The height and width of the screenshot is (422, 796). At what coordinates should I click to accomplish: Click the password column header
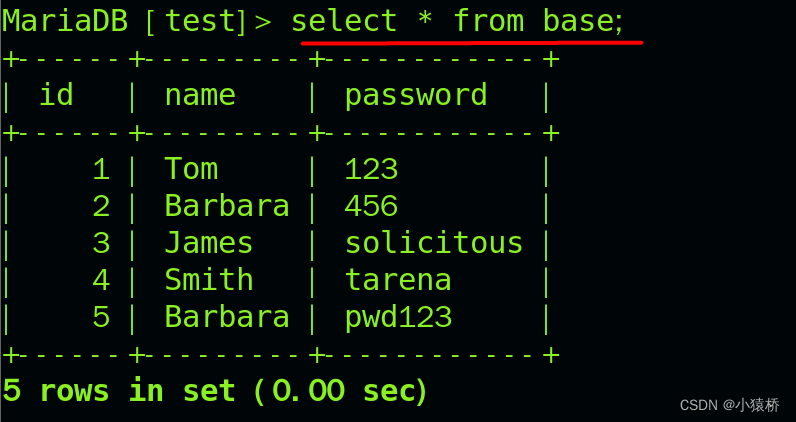416,95
